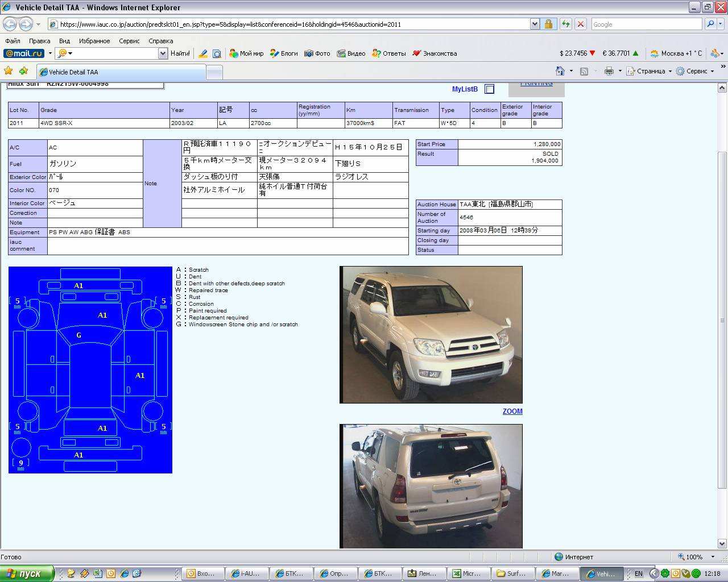Click the rear view photo of the white SUV
Screen dimensions: 728x582
(431, 486)
